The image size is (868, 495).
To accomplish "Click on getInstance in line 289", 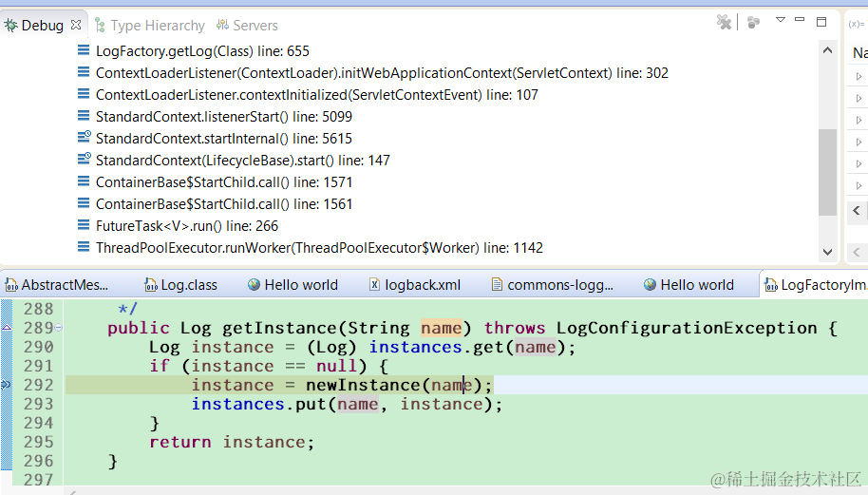I will tap(279, 329).
